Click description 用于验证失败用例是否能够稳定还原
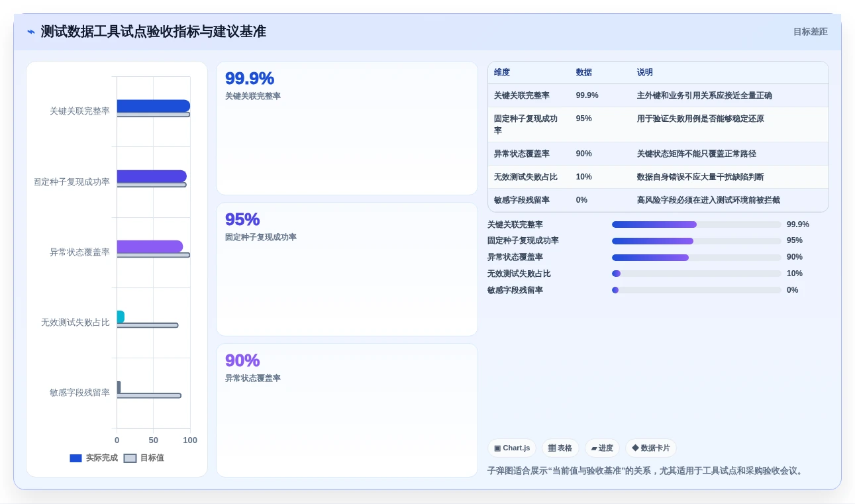Viewport: 855px width, 504px height. (x=701, y=119)
